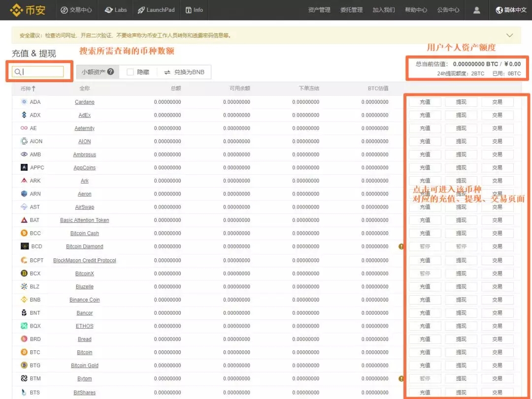Image resolution: width=532 pixels, height=399 pixels.
Task: Click the ADA coin icon
Action: point(24,102)
